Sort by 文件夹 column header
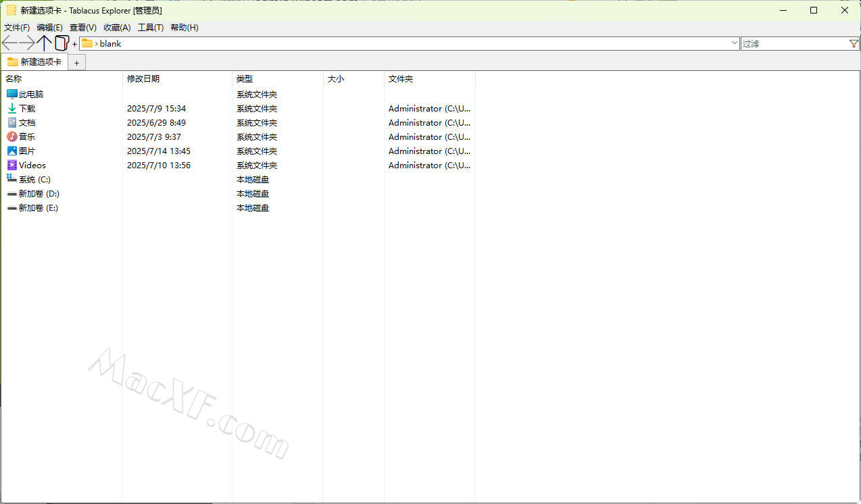Image resolution: width=861 pixels, height=504 pixels. (x=430, y=79)
